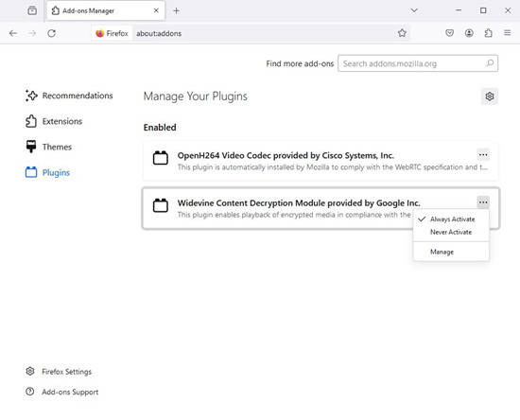This screenshot has width=520, height=420.
Task: Select the Plugins sidebar category
Action: 48,172
